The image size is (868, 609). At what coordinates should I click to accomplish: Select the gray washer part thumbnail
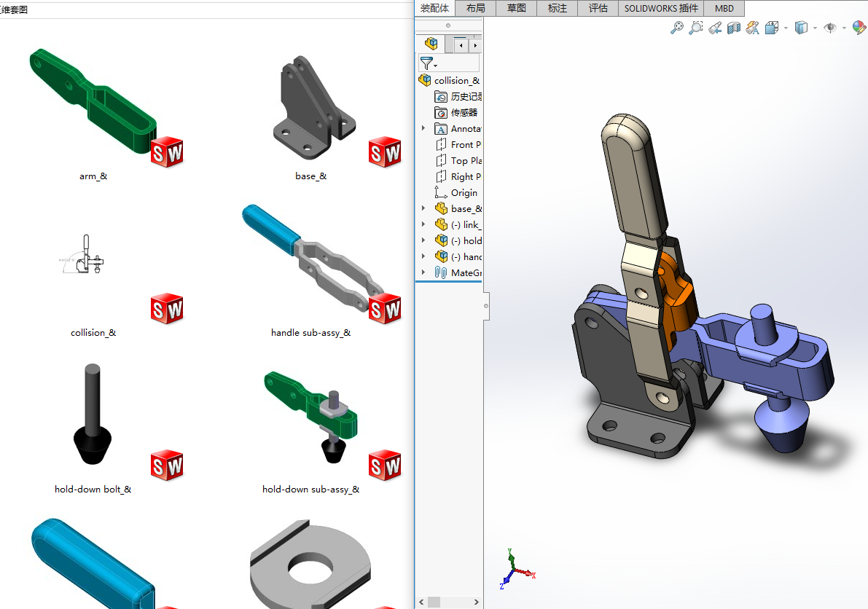(x=310, y=564)
